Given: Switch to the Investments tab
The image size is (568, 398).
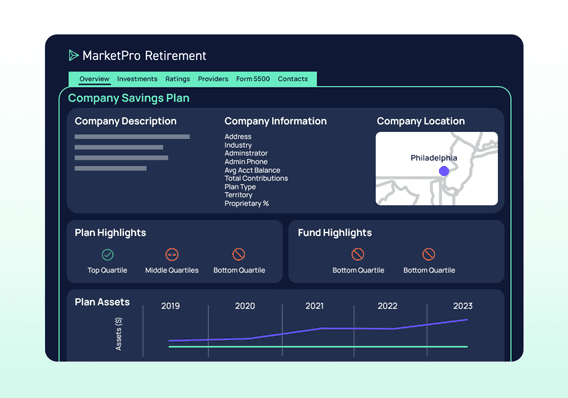Looking at the screenshot, I should point(137,79).
